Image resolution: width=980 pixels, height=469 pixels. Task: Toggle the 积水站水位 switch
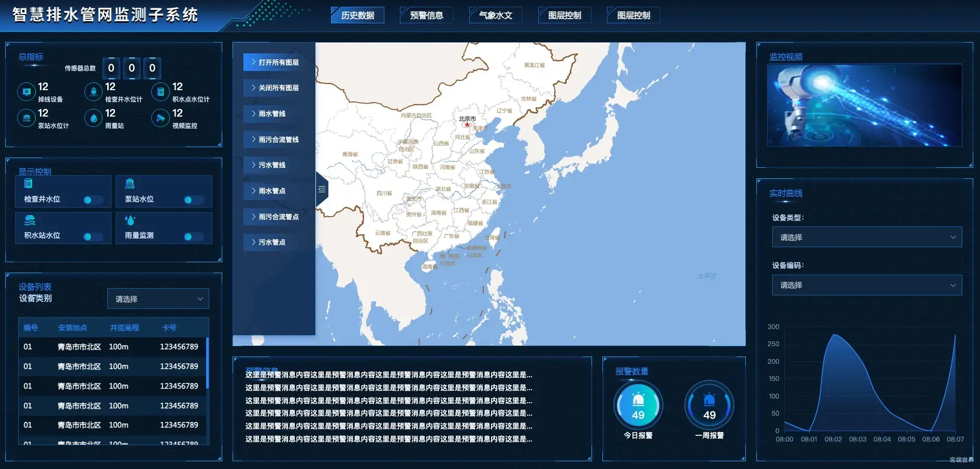[94, 237]
